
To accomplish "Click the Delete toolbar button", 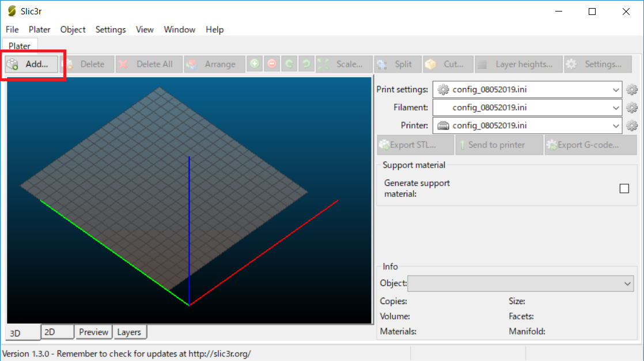I will (87, 64).
